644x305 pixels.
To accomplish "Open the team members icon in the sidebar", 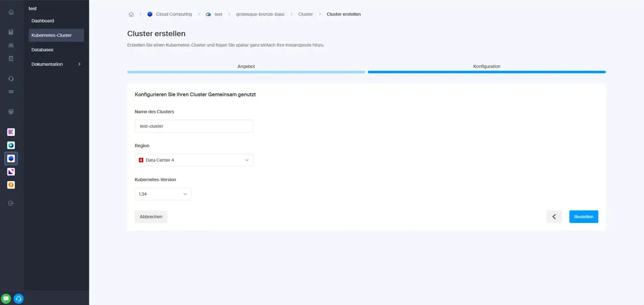I will point(11,45).
